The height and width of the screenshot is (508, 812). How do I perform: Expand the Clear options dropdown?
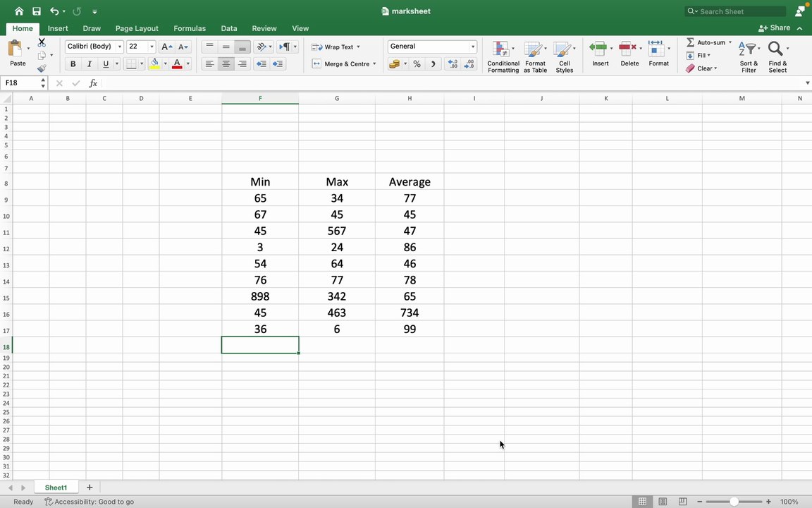click(715, 68)
